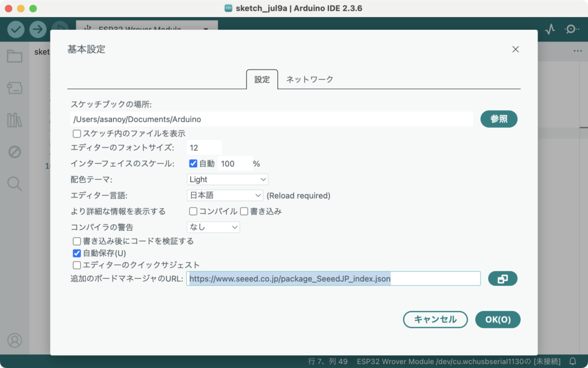Enable エディターのクイックサジェスト checkbox
The height and width of the screenshot is (368, 588).
(77, 265)
